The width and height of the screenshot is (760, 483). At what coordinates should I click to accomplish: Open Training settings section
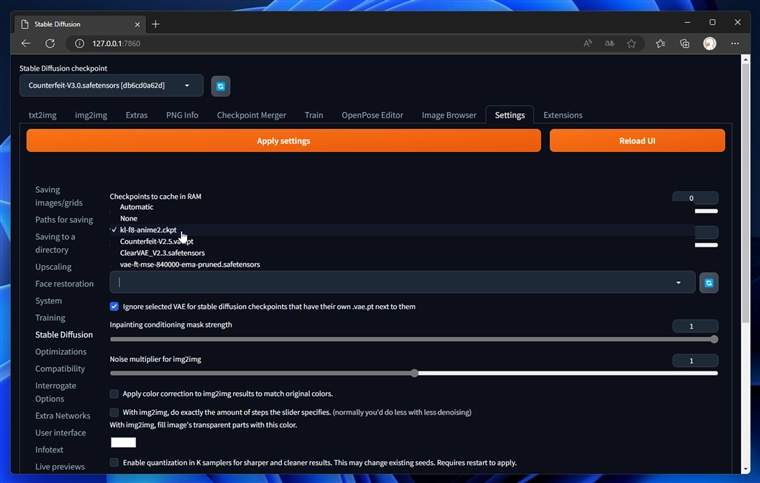click(50, 318)
